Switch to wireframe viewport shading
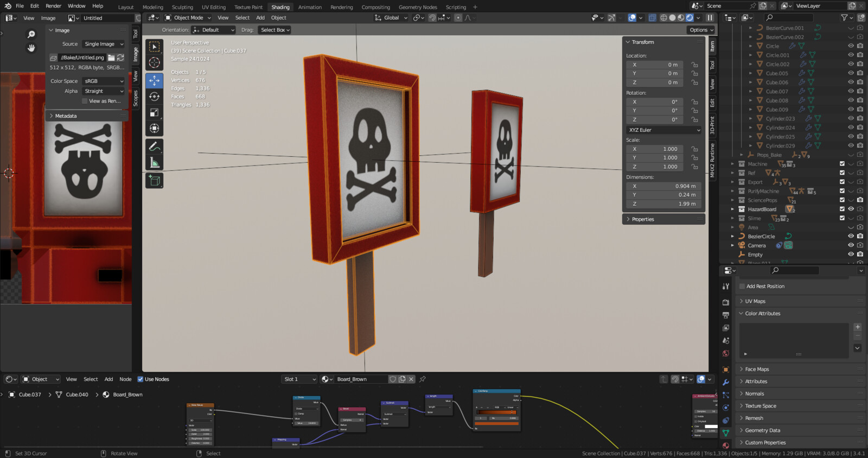Image resolution: width=868 pixels, height=458 pixels. pyautogui.click(x=663, y=18)
